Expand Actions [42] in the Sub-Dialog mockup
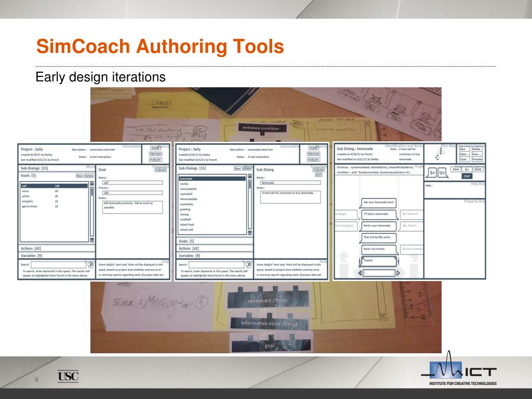The height and width of the screenshot is (399, 532). click(x=215, y=248)
